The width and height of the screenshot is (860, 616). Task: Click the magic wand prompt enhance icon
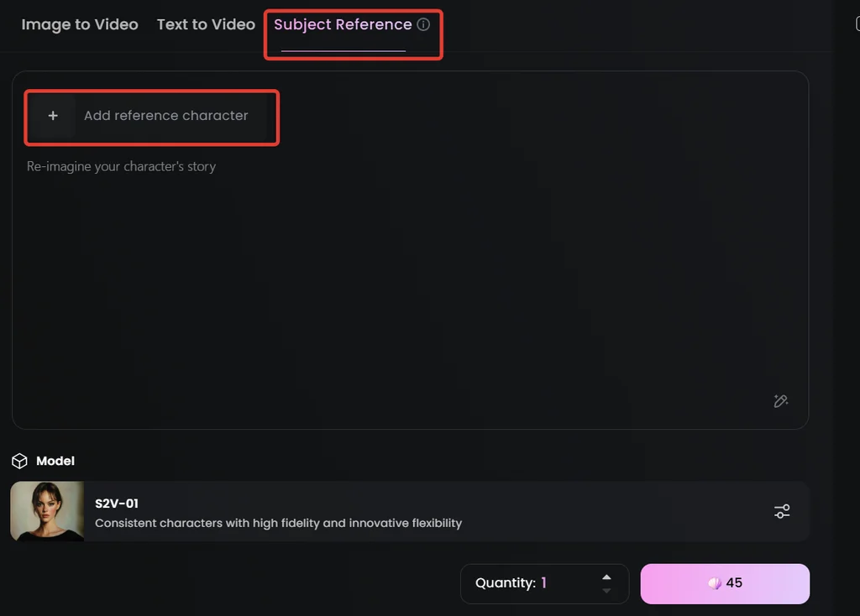point(781,401)
